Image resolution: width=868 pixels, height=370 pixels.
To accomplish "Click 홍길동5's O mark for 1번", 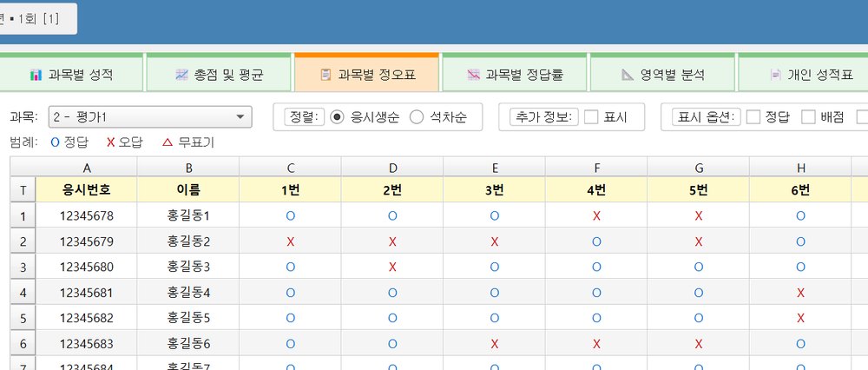I will (x=290, y=318).
